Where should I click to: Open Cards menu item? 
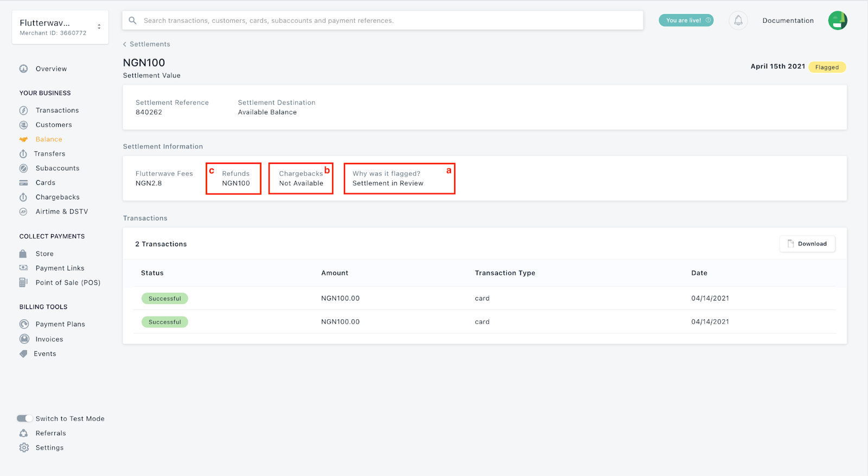pyautogui.click(x=46, y=183)
